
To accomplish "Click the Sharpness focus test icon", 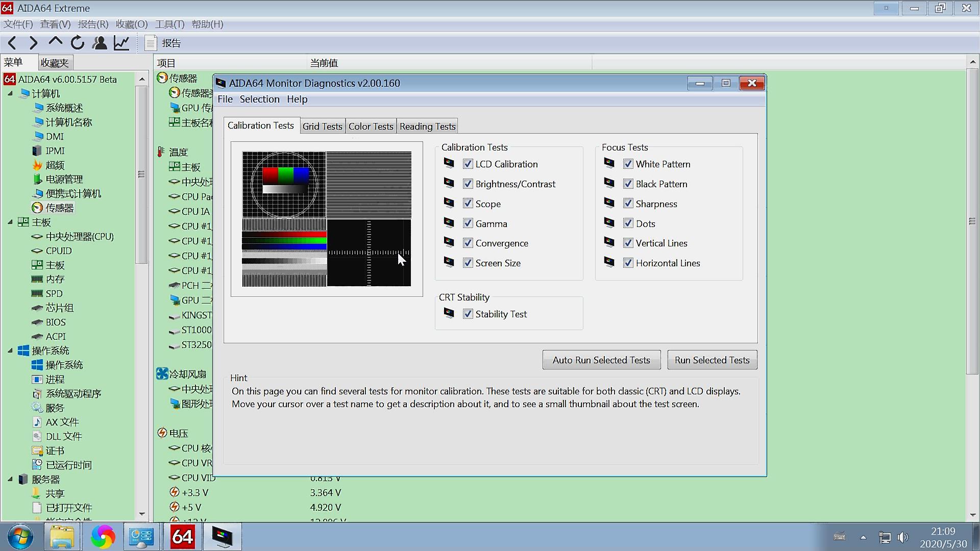I will (x=609, y=203).
